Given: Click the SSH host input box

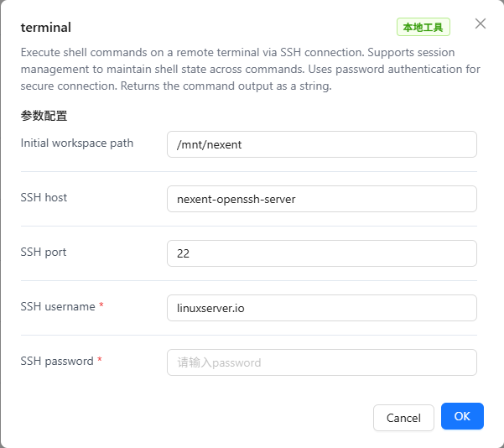Looking at the screenshot, I should pyautogui.click(x=322, y=199).
